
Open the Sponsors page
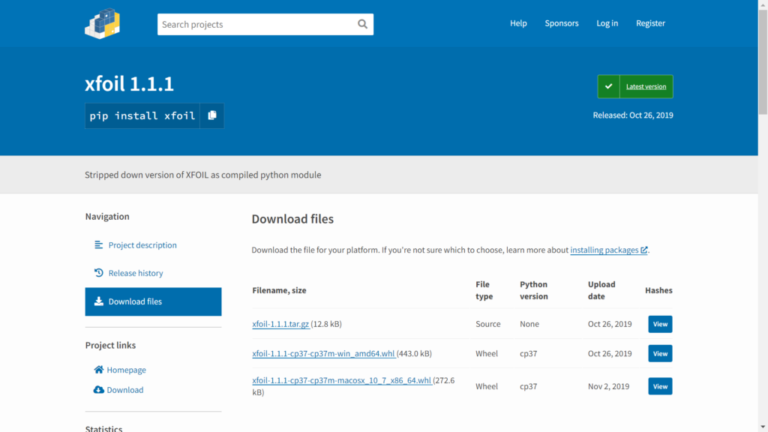point(561,23)
